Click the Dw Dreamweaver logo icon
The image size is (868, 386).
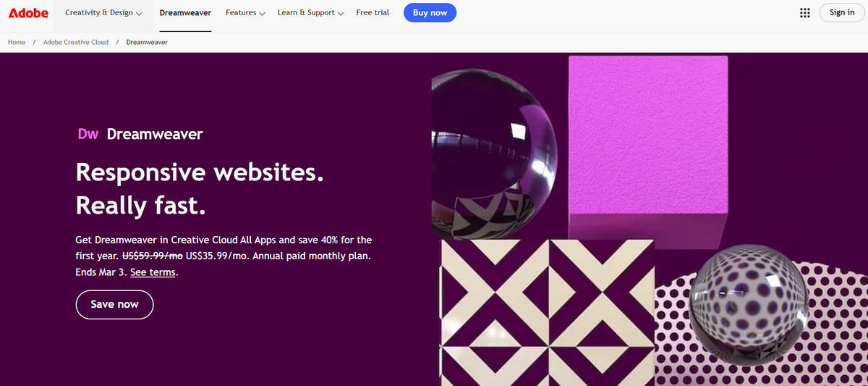click(x=88, y=134)
